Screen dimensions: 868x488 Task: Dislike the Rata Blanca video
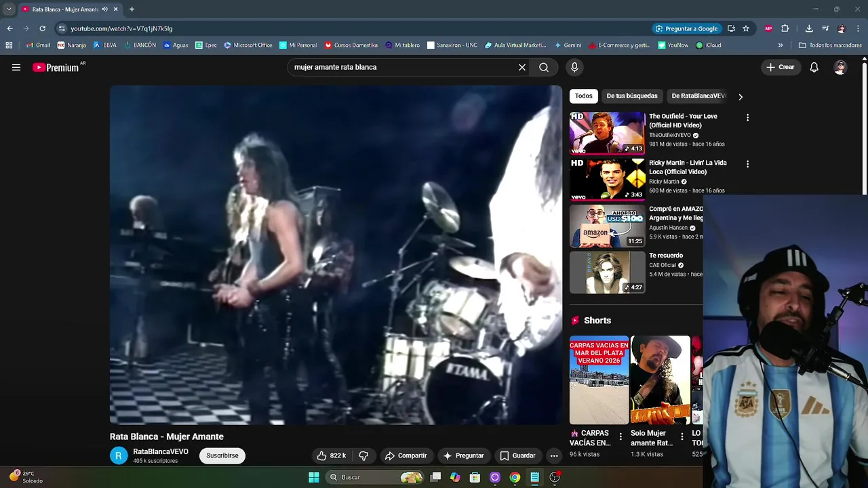point(363,455)
